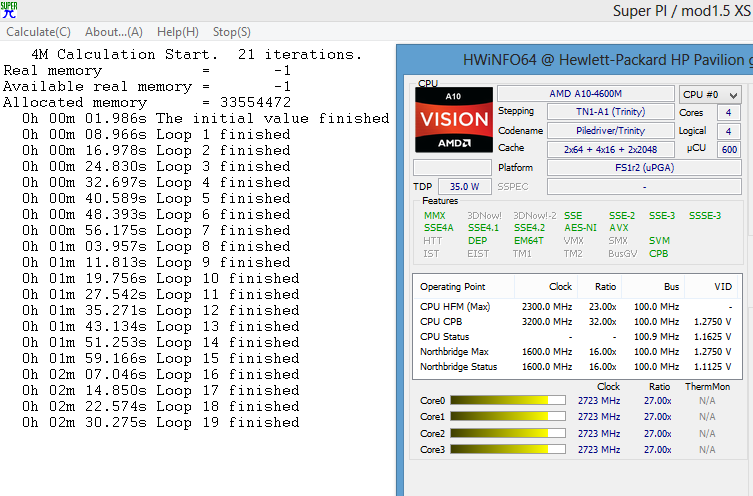The image size is (753, 496).
Task: Click the Stop(S) menu item
Action: [x=231, y=32]
